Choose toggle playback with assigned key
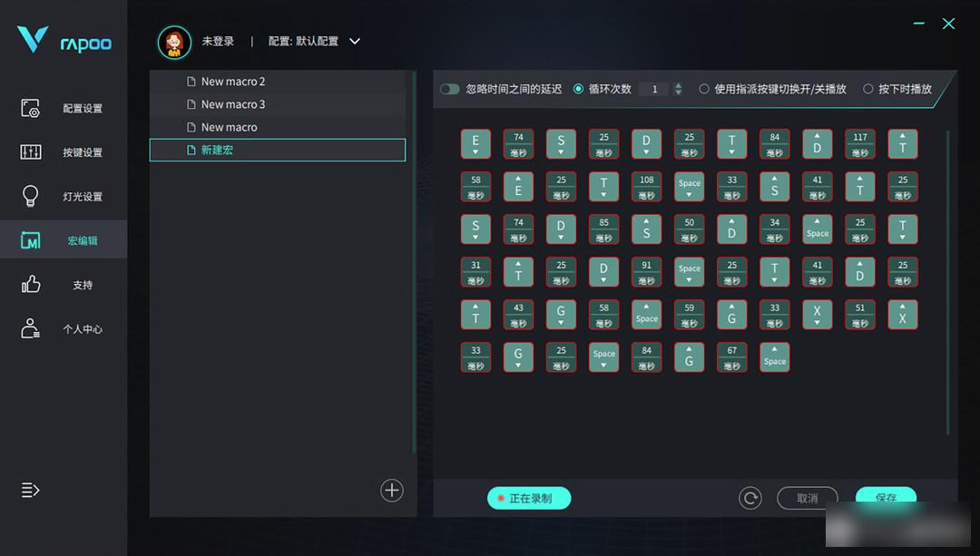 (x=704, y=89)
